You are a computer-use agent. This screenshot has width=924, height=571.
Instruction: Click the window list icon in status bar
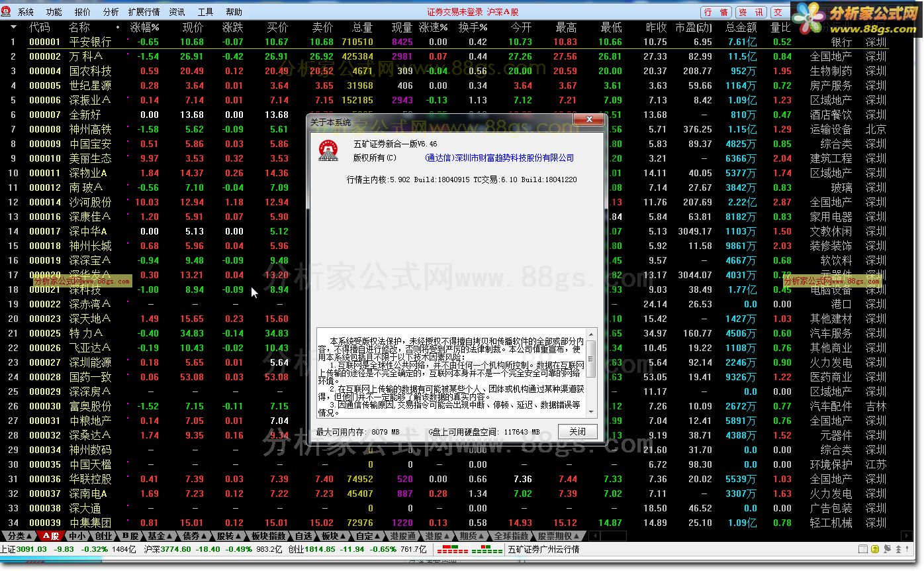click(x=862, y=549)
